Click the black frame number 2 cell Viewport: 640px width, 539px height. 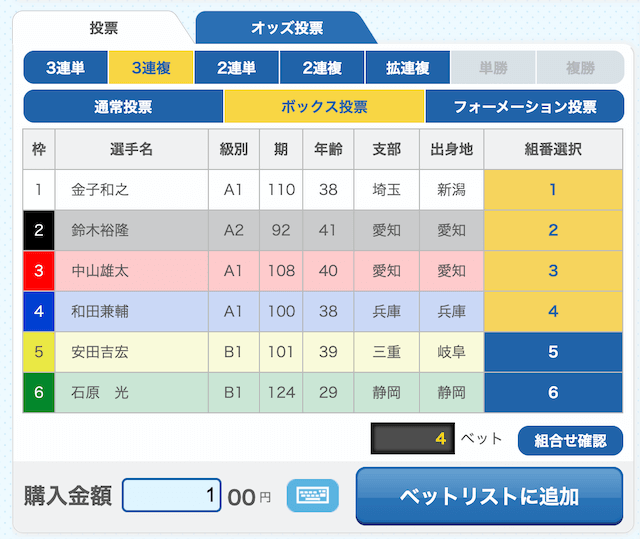tap(39, 231)
